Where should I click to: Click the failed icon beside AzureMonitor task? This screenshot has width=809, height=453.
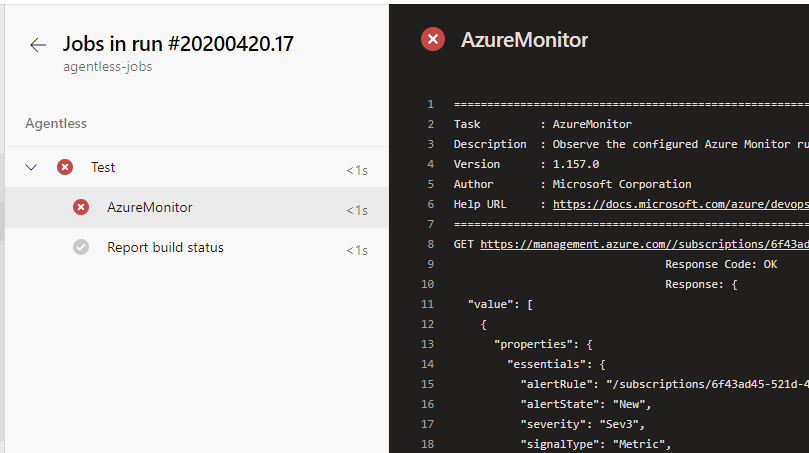click(x=80, y=207)
